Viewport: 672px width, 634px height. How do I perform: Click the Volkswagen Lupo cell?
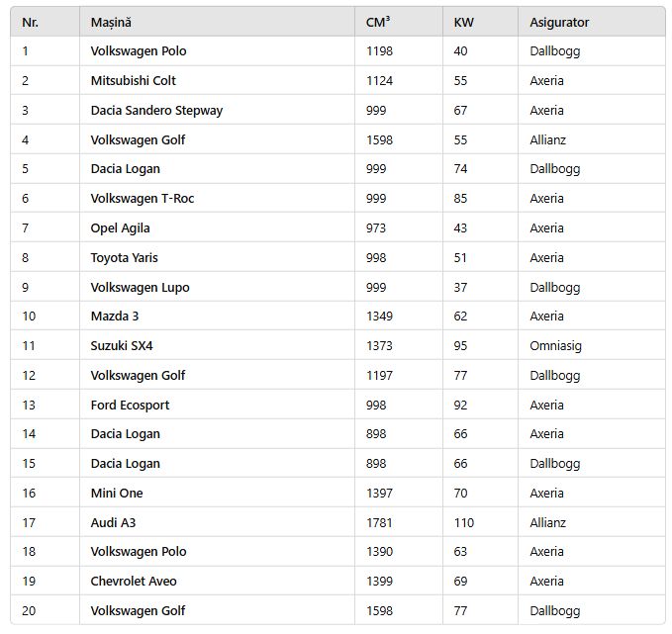point(140,288)
